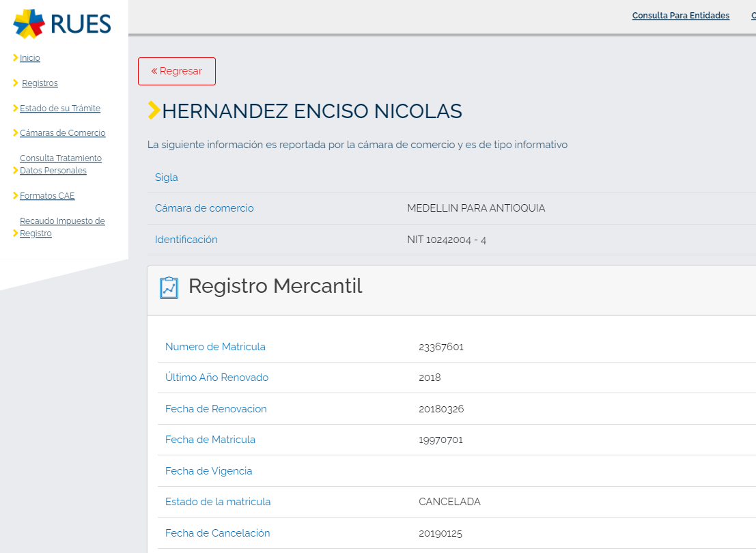
Task: Click the yellow chevron beside the name heading
Action: pyautogui.click(x=154, y=111)
